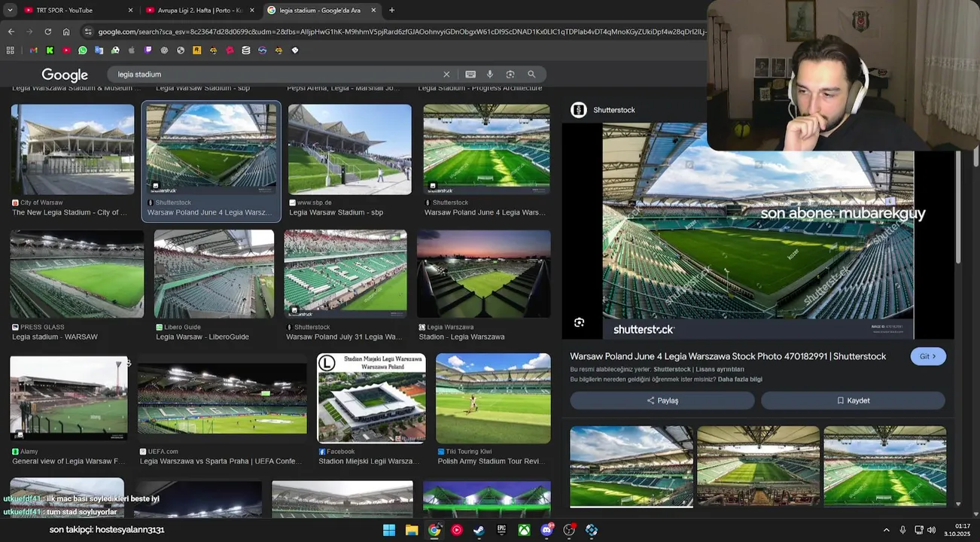The width and height of the screenshot is (980, 542).
Task: Click the address bar URL
Action: 401,32
